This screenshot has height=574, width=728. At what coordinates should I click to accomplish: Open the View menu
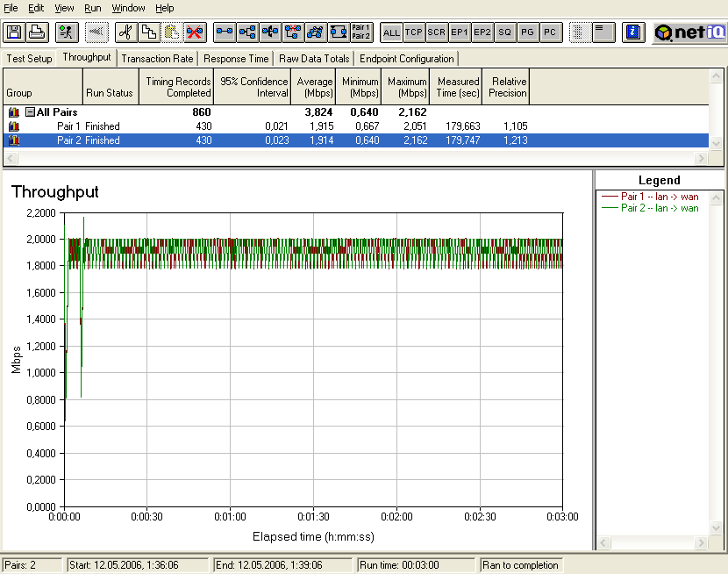(x=64, y=8)
